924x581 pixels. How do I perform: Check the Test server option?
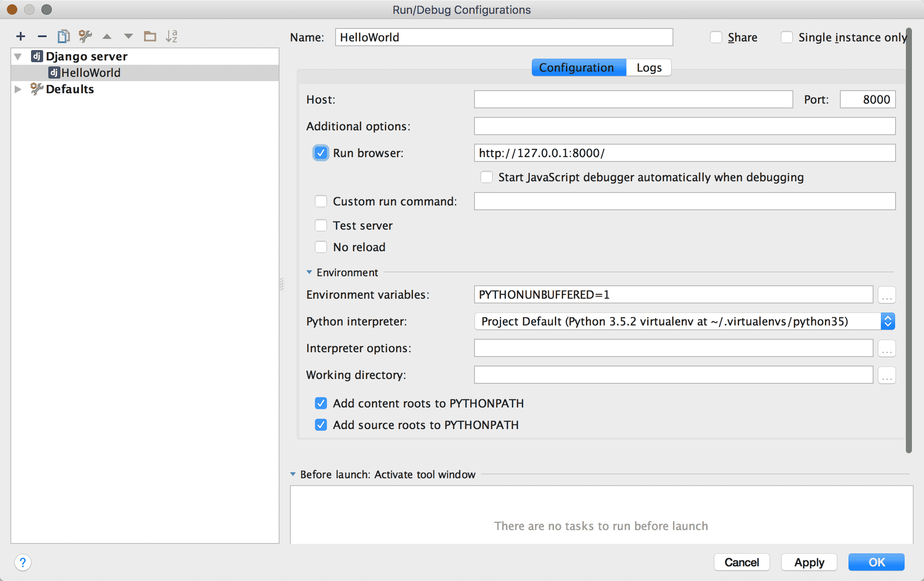point(321,226)
